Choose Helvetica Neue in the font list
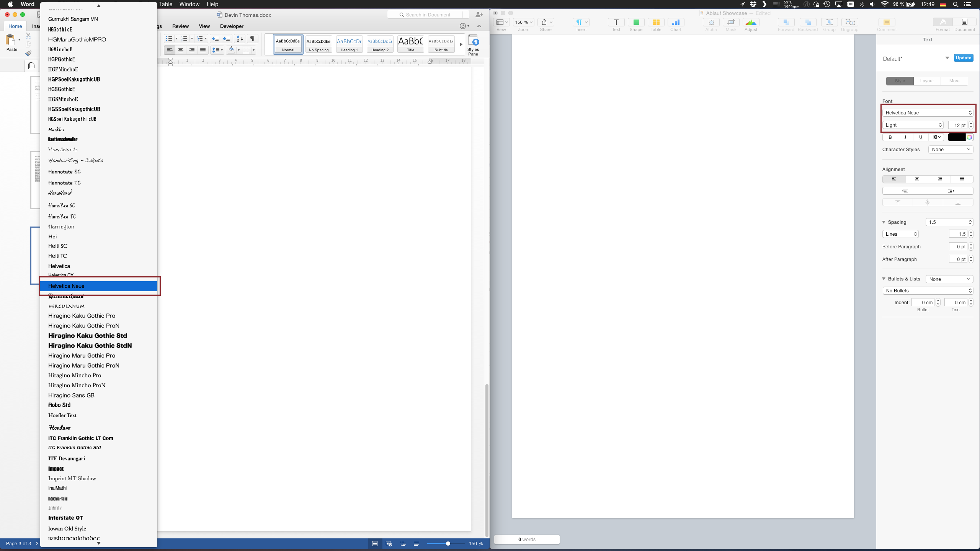This screenshot has height=551, width=980. tap(99, 286)
